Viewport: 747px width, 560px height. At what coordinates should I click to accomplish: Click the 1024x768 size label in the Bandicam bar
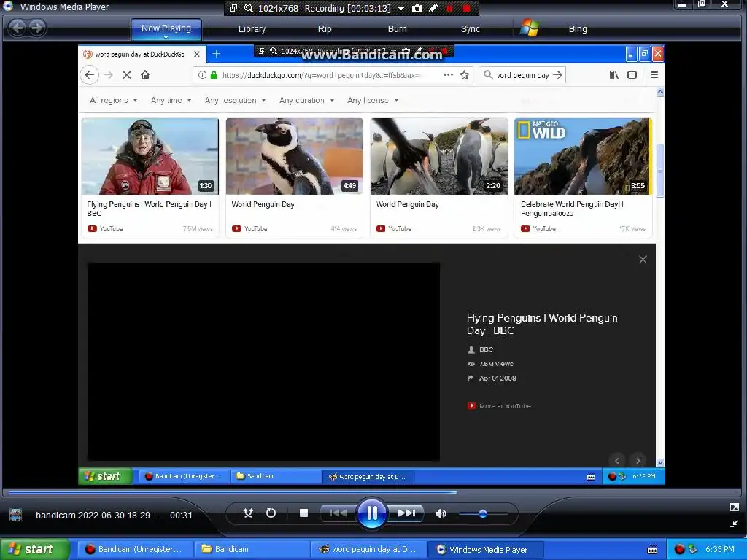pos(278,9)
